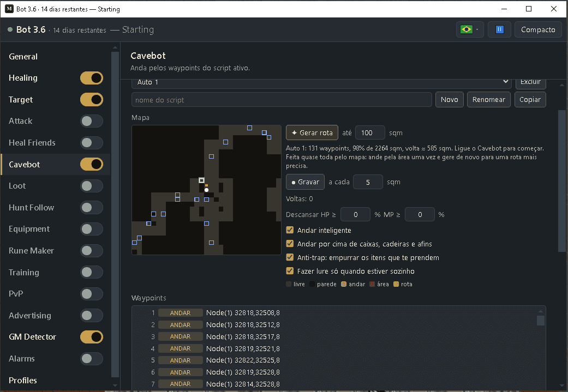Image resolution: width=568 pixels, height=392 pixels.
Task: Uncheck Fazer lure só quando estiver sozinho
Action: tap(290, 271)
